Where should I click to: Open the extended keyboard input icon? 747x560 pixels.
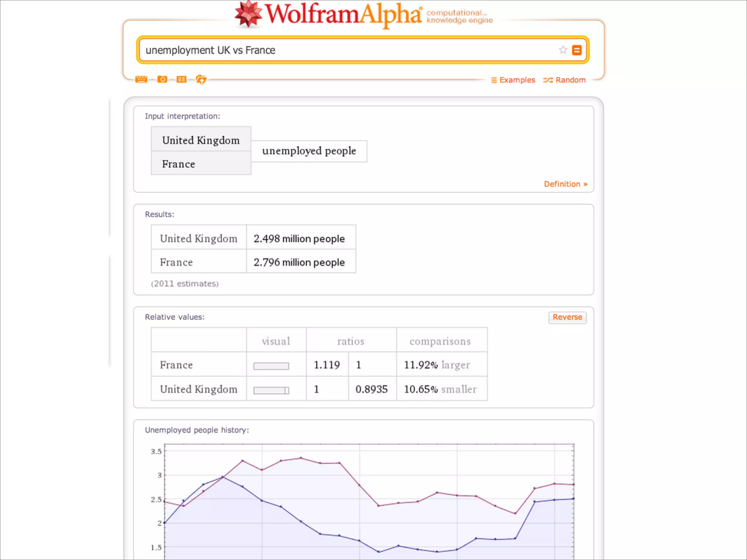point(141,79)
